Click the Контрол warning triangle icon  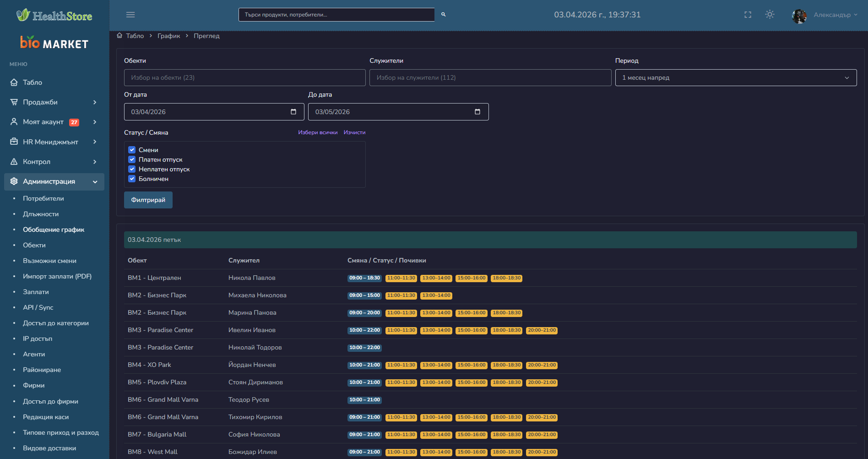[x=14, y=162]
